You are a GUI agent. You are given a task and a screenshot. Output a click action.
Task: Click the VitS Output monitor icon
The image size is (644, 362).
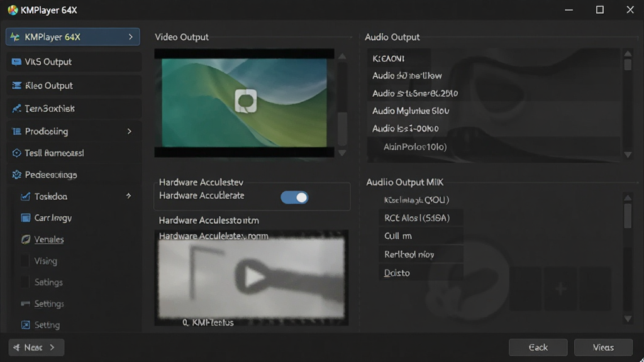click(16, 62)
